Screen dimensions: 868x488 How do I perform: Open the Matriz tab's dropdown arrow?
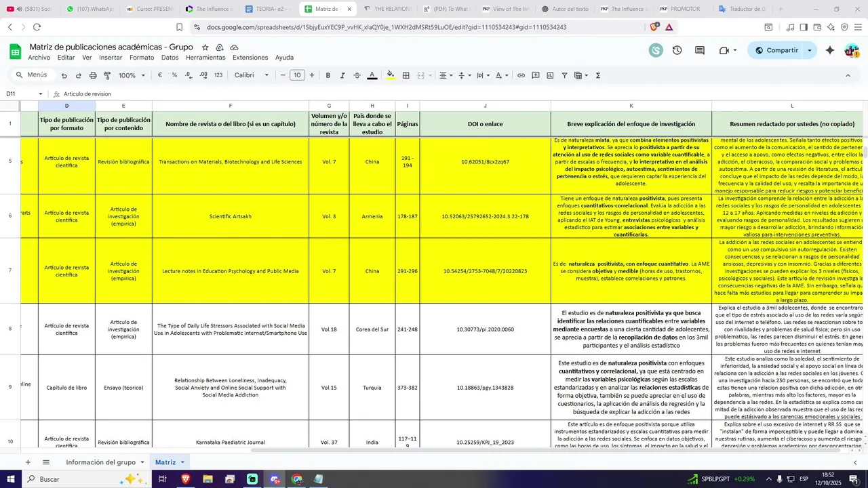pos(182,462)
